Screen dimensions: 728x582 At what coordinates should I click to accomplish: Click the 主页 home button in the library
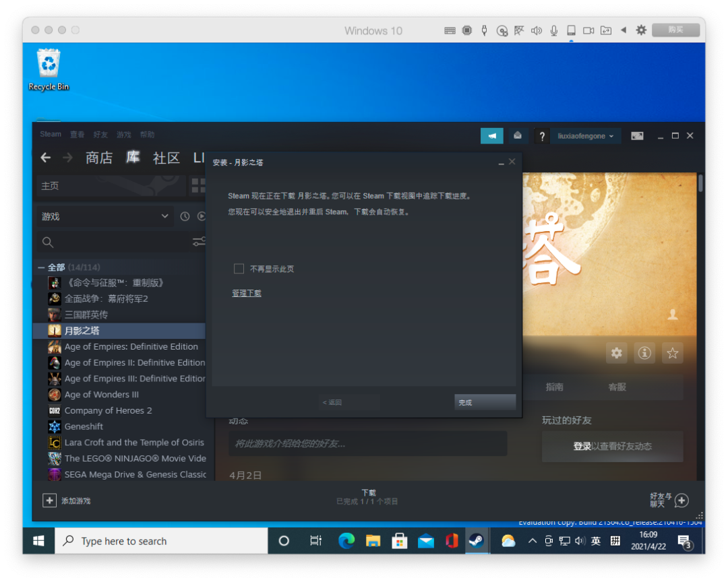coord(111,186)
